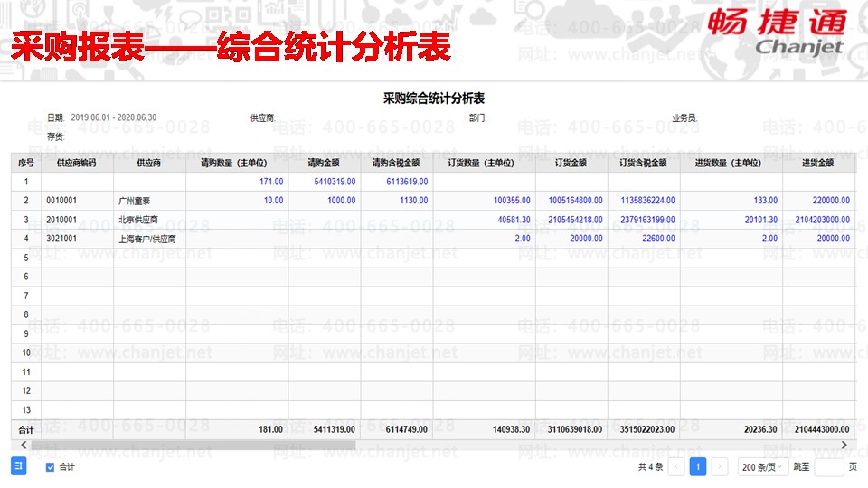The width and height of the screenshot is (868, 488).
Task: Select page 1 in pagination
Action: 697,467
